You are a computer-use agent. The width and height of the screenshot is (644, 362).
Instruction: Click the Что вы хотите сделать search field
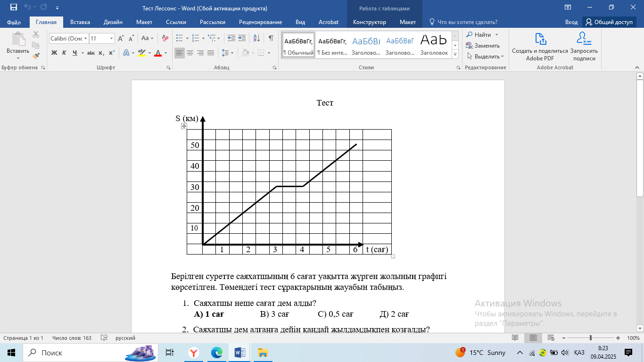pos(463,22)
